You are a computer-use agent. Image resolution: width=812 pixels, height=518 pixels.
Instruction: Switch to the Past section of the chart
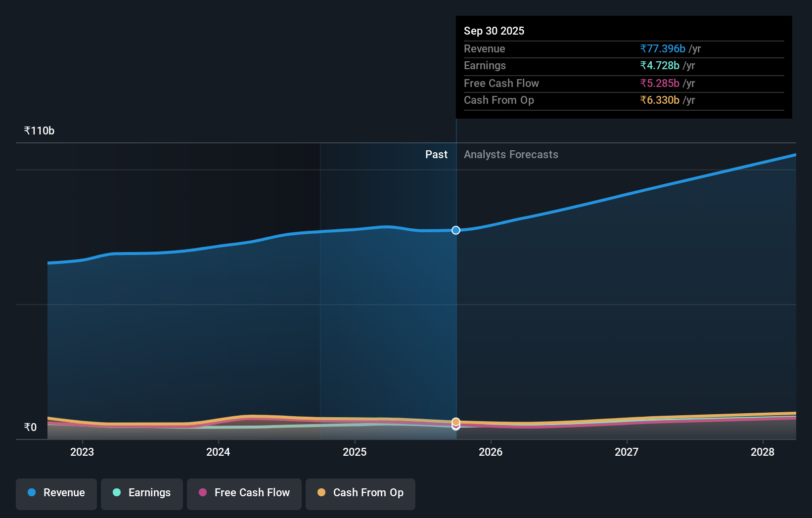tap(436, 154)
